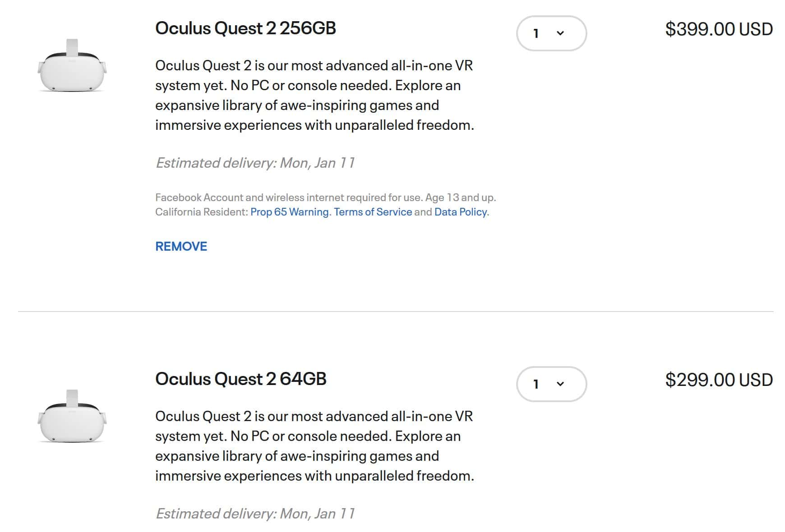Click quantity number 1 for the 64GB item
The width and height of the screenshot is (785, 532).
pos(536,384)
